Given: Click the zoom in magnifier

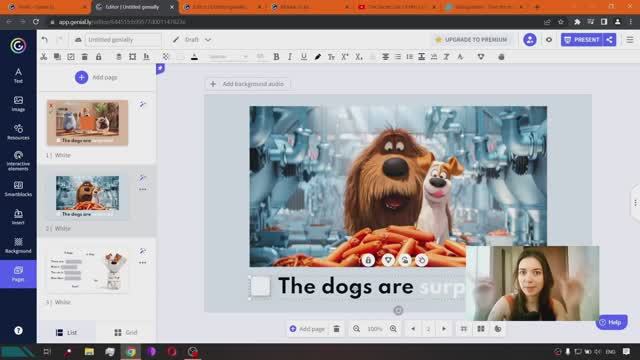Looking at the screenshot, I should point(393,329).
